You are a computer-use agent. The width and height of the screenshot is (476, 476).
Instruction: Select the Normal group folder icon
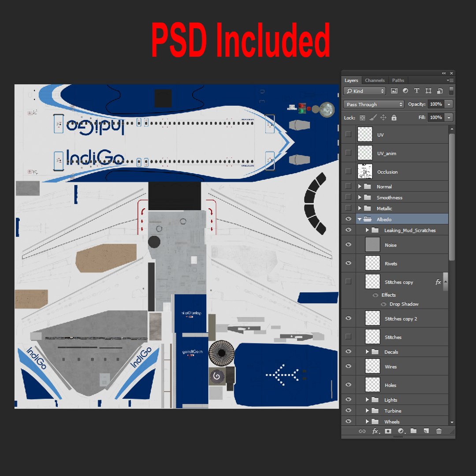pyautogui.click(x=367, y=186)
